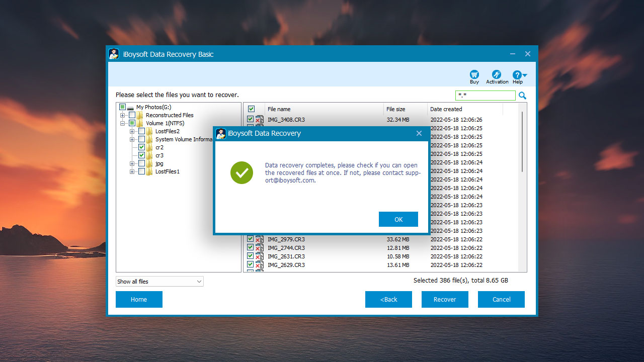Click the iBoysoft logo in the dialog title bar
Screen dimensions: 644x362
(221, 133)
